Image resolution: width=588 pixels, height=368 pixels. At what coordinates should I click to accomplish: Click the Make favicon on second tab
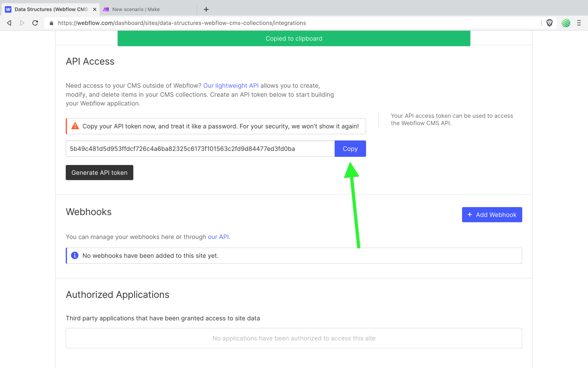coord(106,9)
